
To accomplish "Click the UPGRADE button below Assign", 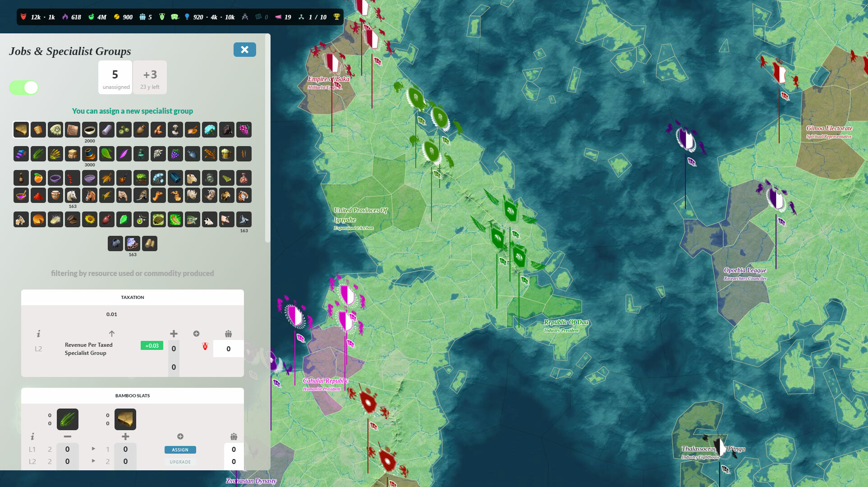I will pyautogui.click(x=180, y=461).
